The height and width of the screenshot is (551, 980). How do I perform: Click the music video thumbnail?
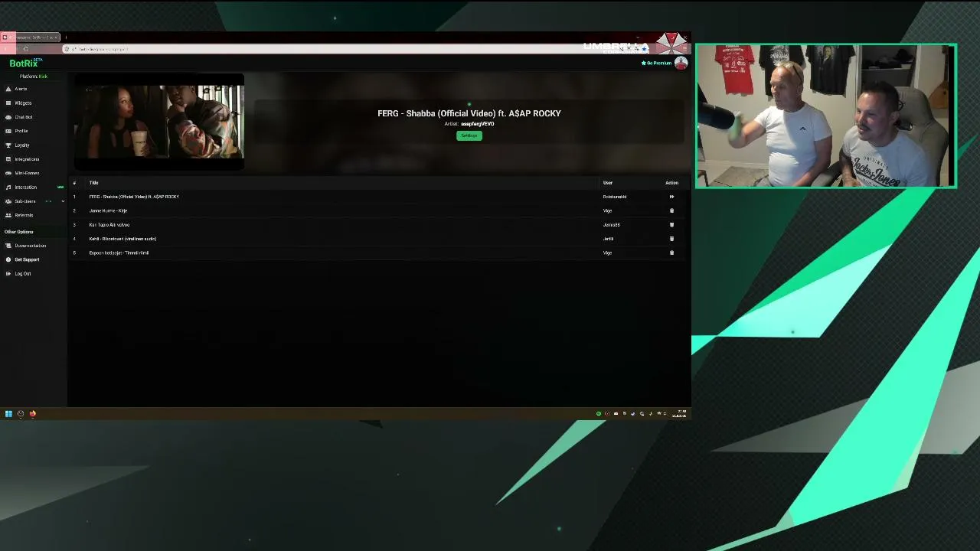[x=159, y=122]
